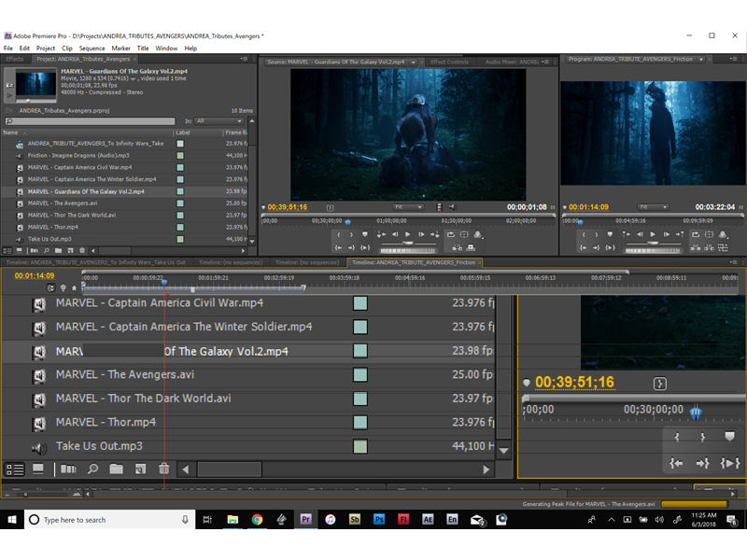Viewport: 747px width, 560px height.
Task: Click the Overwrite edit button in Source monitor
Action: click(x=471, y=247)
